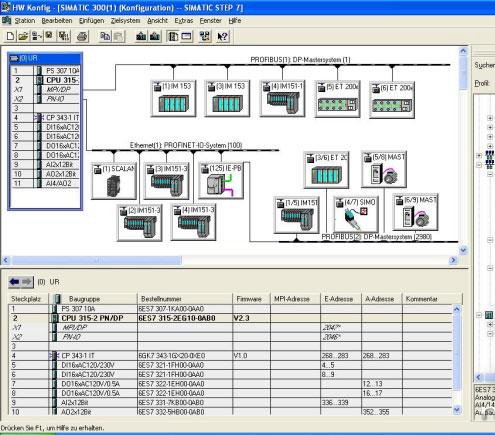495x435 pixels.
Task: Select order number 6GK7 343-1GX20-0XE0 cell
Action: [185, 356]
